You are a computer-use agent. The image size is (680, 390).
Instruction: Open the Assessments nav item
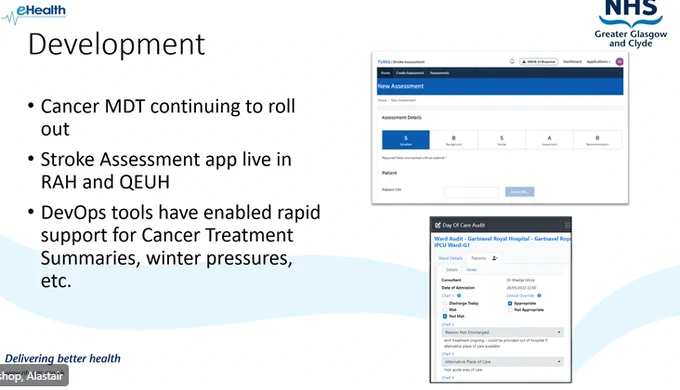pyautogui.click(x=439, y=73)
